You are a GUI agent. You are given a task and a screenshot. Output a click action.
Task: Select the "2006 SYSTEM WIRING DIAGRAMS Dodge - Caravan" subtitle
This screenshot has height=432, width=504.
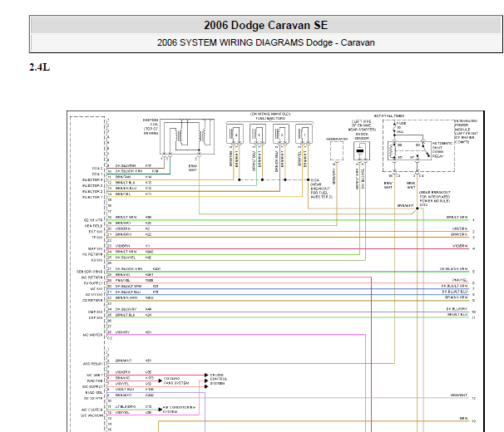point(266,42)
